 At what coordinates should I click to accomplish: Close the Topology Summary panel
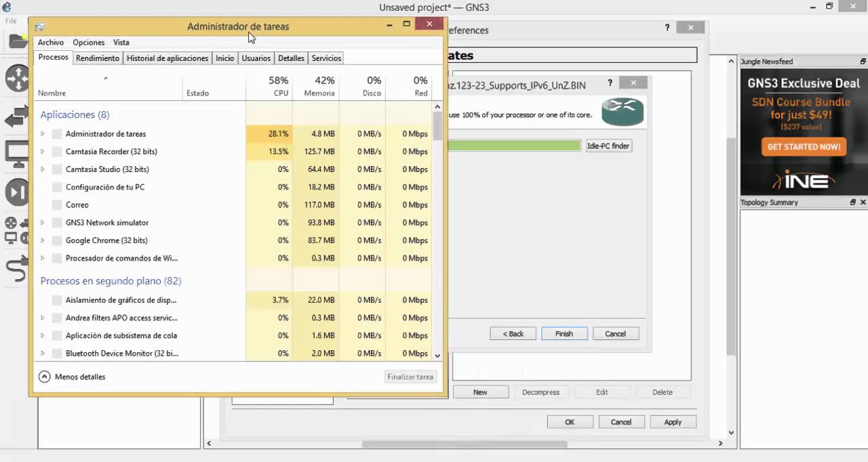tap(863, 203)
